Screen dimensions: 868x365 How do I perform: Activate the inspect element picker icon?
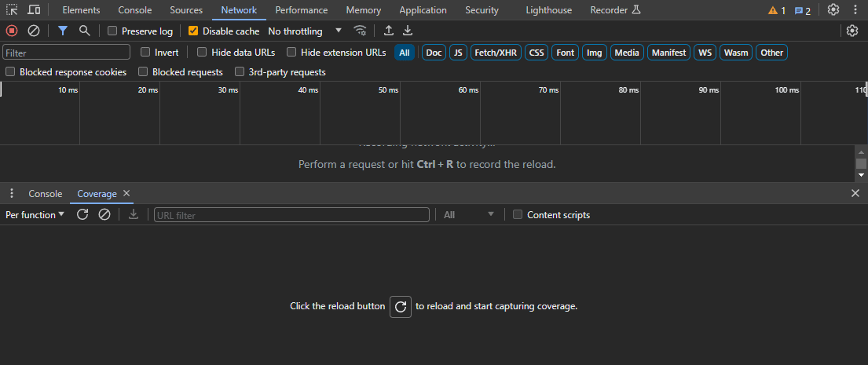(12, 10)
